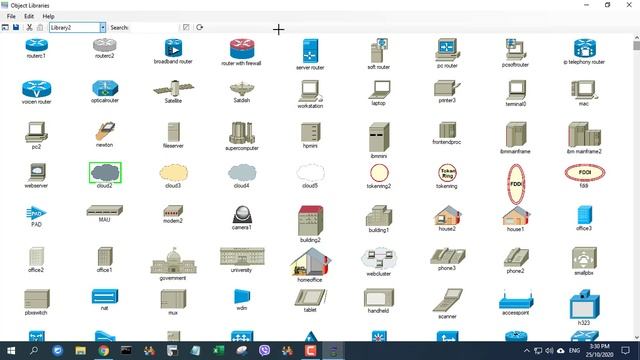Select the routerc1 icon
Viewport: 640px width, 360px height.
(36, 45)
